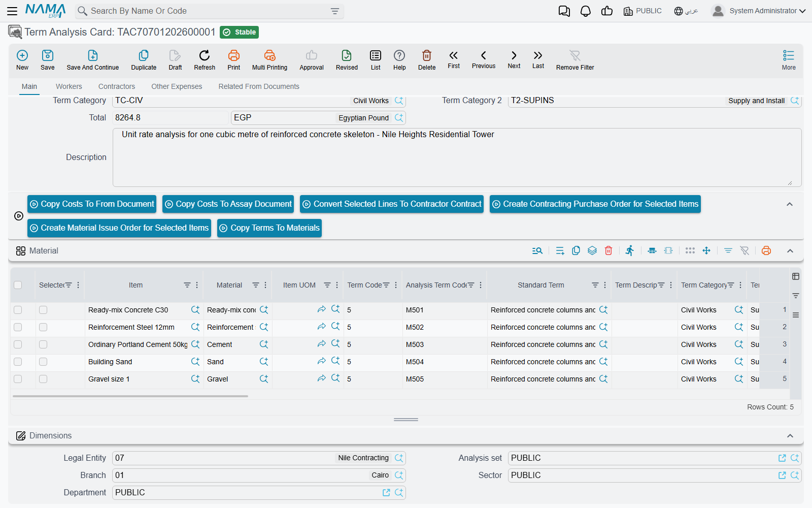Open Material grid search icon
Image resolution: width=812 pixels, height=508 pixels.
coord(537,250)
